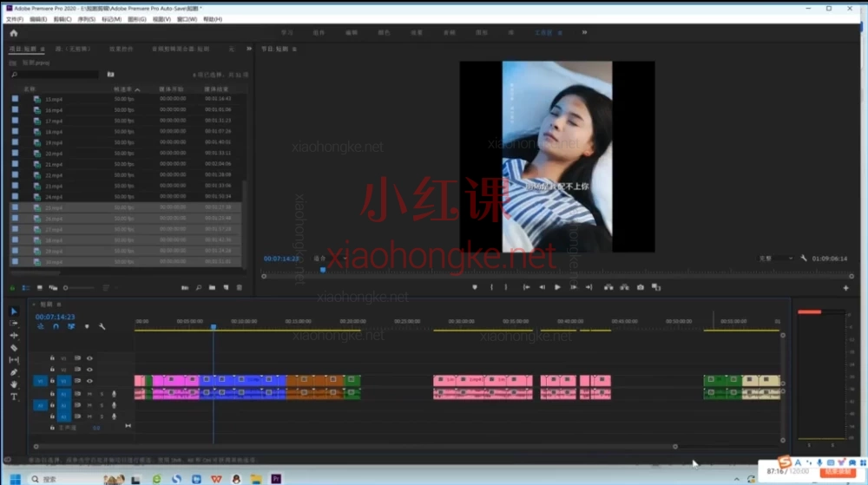Open the File menu
This screenshot has width=868, height=485.
click(x=15, y=19)
